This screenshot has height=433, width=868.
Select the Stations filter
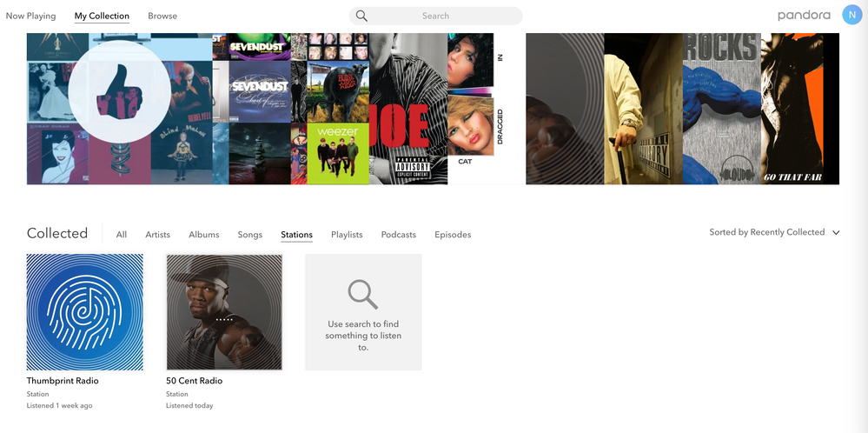(296, 235)
